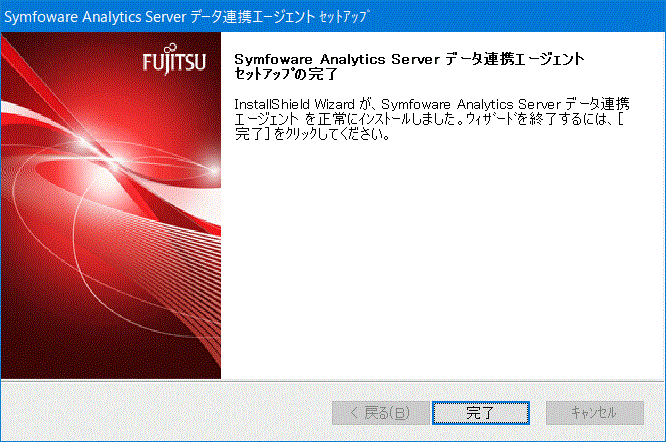Click the FUJITSU logo
Image resolution: width=666 pixels, height=442 pixels.
point(174,59)
